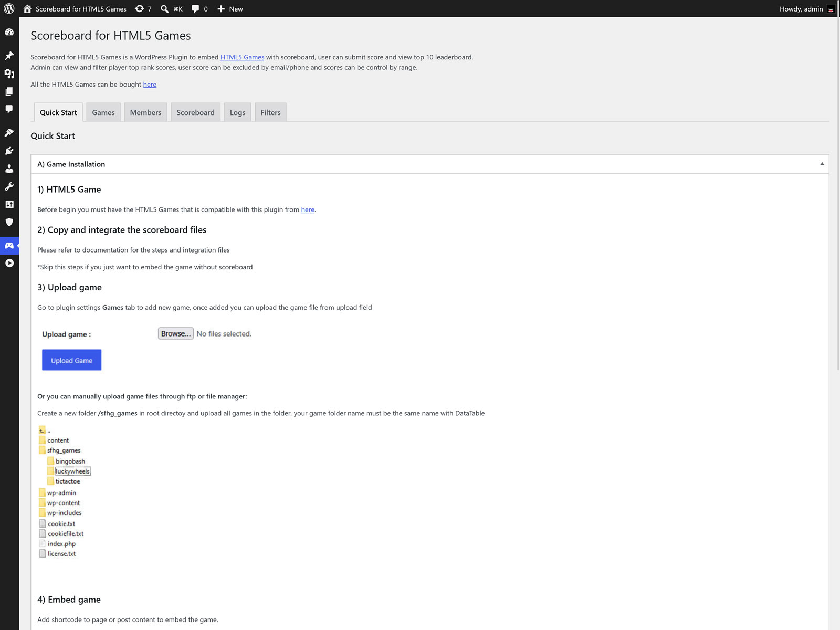Click the Browse... file button
The height and width of the screenshot is (630, 840).
click(x=176, y=333)
